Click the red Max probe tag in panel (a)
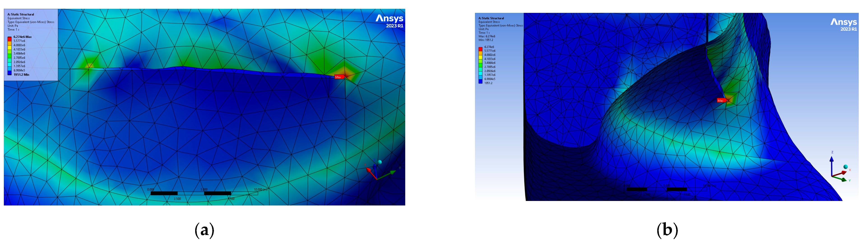868x242 pixels. click(339, 77)
